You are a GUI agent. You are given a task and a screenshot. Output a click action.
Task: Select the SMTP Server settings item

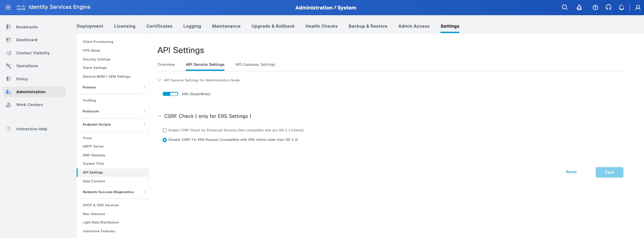point(93,146)
